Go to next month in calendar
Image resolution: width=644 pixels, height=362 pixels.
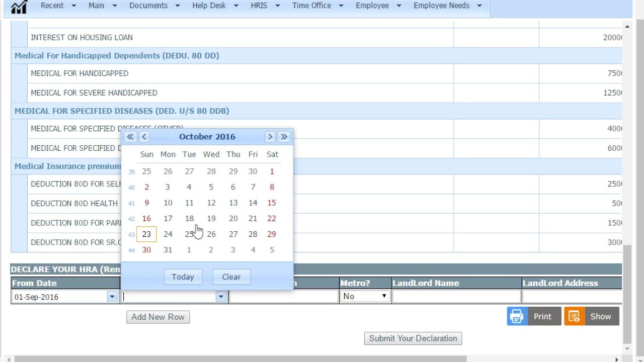270,137
